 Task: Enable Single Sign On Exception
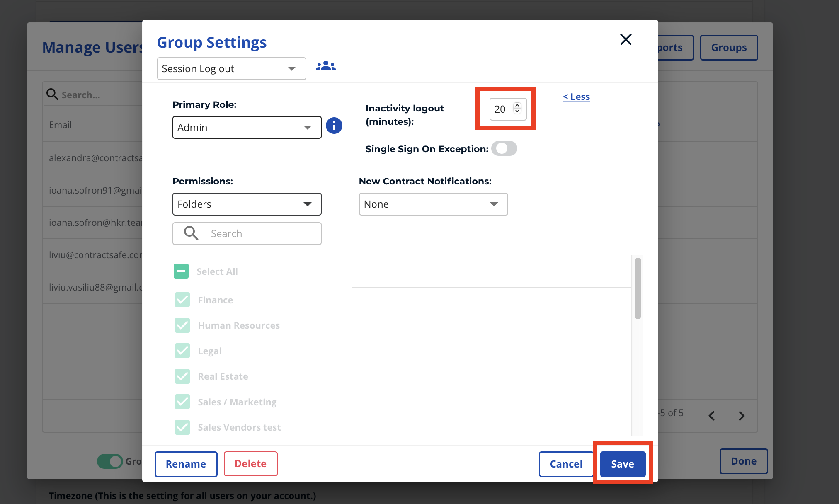[x=504, y=148]
